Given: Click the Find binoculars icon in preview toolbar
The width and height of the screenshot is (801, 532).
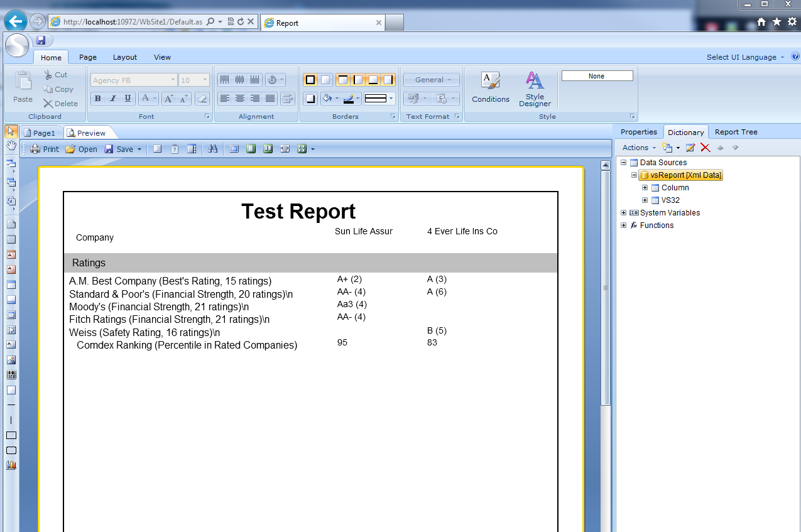Looking at the screenshot, I should click(x=212, y=149).
